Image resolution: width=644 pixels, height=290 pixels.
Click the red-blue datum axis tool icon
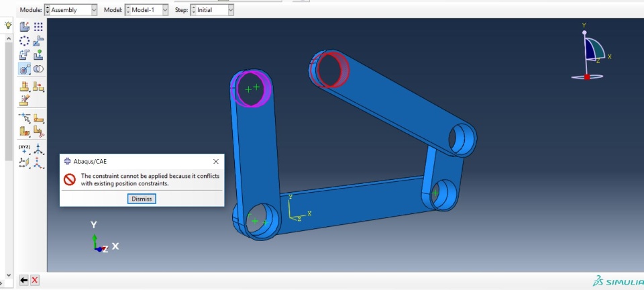tap(38, 162)
